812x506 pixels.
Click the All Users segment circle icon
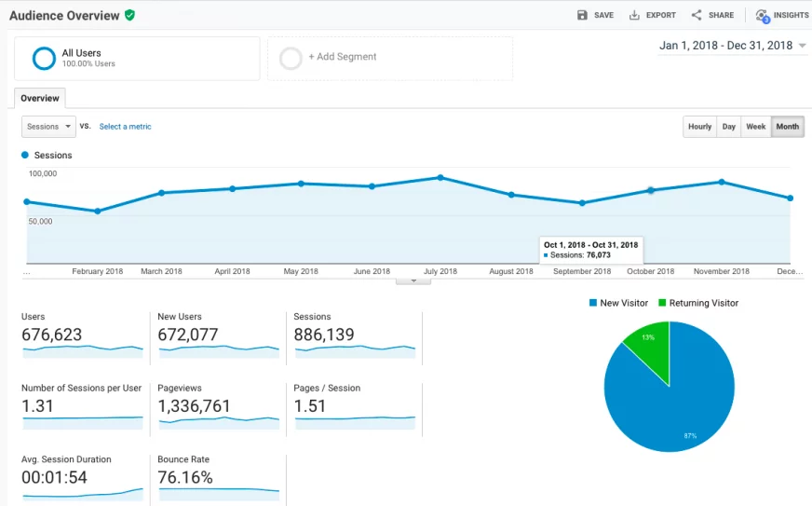point(44,59)
